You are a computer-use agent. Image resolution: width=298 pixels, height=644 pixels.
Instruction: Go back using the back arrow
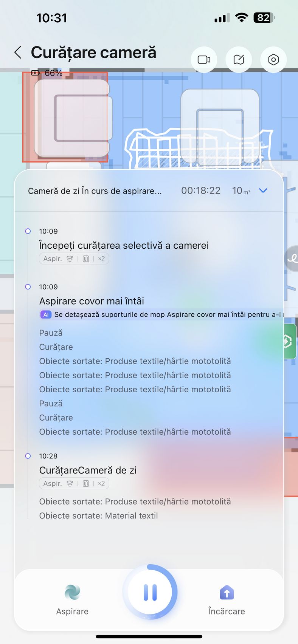[x=18, y=52]
